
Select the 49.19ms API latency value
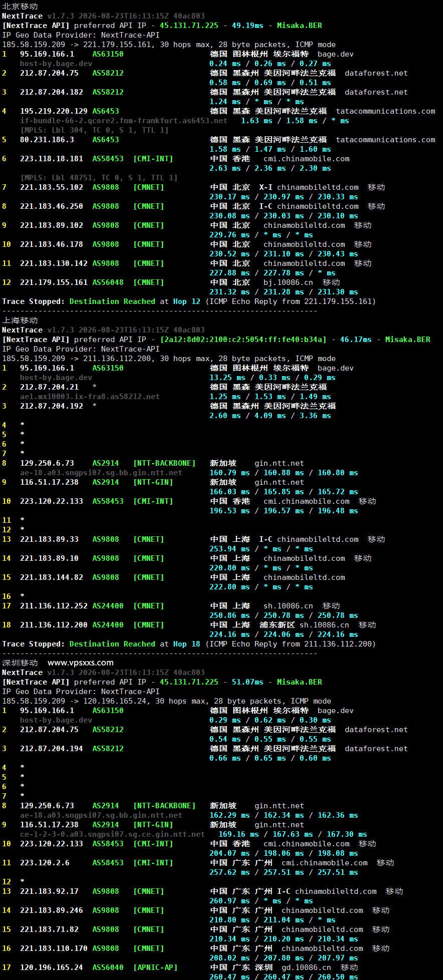248,26
